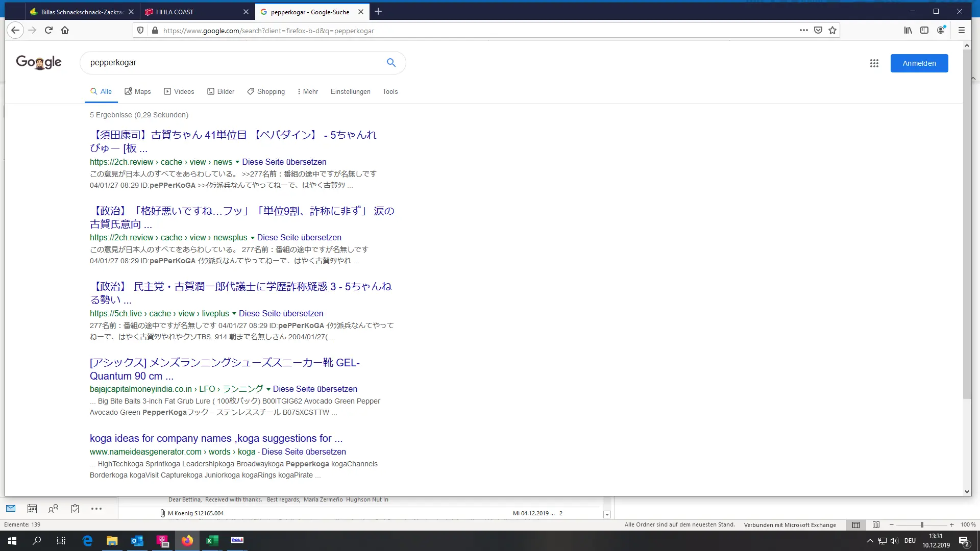Reload the current page
Viewport: 980px width, 551px height.
point(48,30)
